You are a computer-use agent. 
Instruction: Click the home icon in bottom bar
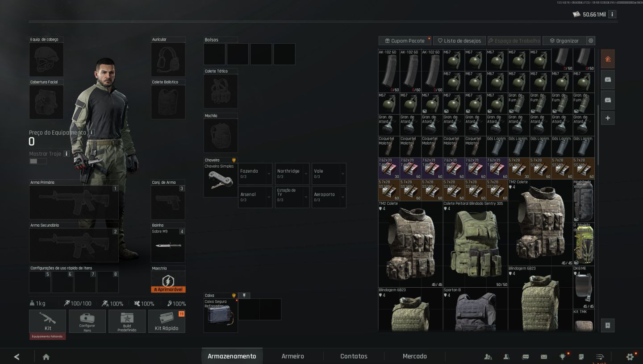pos(46,356)
